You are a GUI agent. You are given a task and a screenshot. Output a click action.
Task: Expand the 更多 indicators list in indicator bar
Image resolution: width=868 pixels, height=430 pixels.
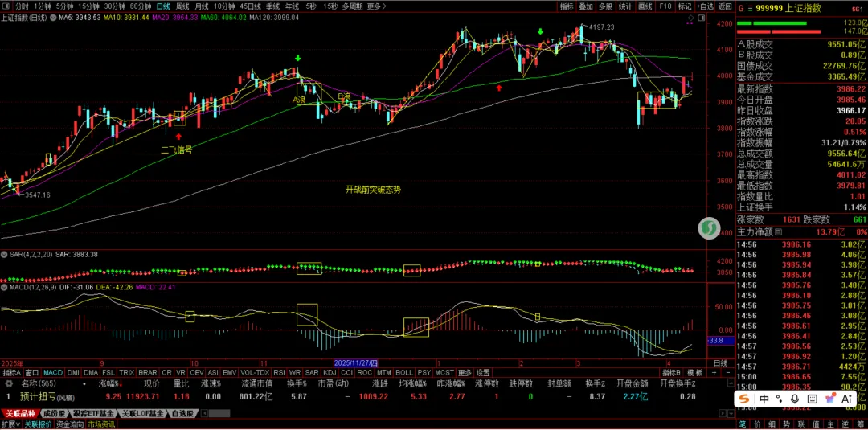pos(465,373)
